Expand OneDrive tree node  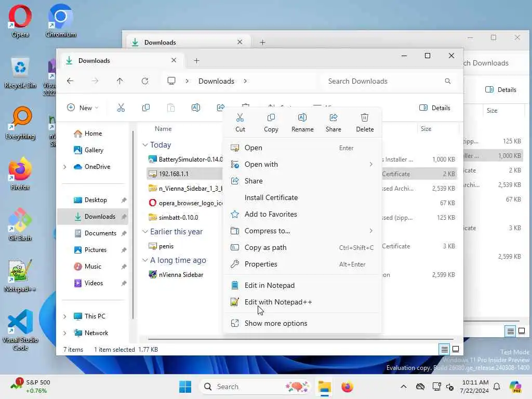pyautogui.click(x=65, y=167)
